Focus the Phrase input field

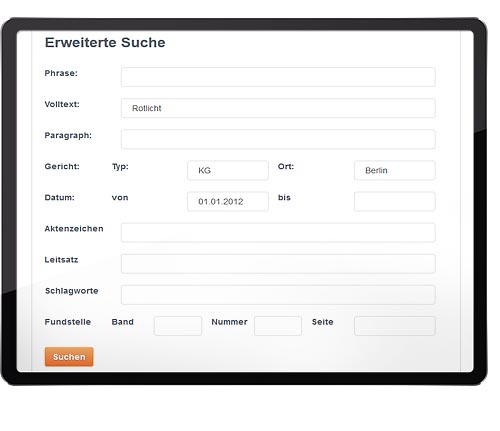pos(278,77)
